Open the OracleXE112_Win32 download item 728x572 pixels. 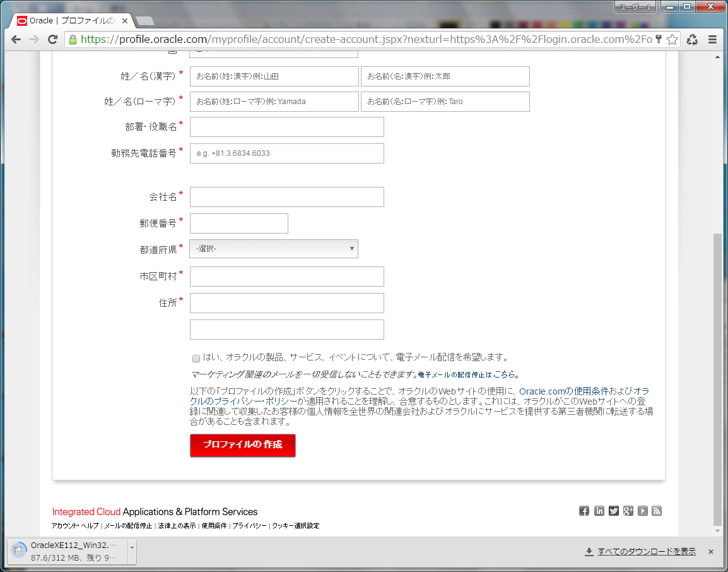[x=68, y=551]
